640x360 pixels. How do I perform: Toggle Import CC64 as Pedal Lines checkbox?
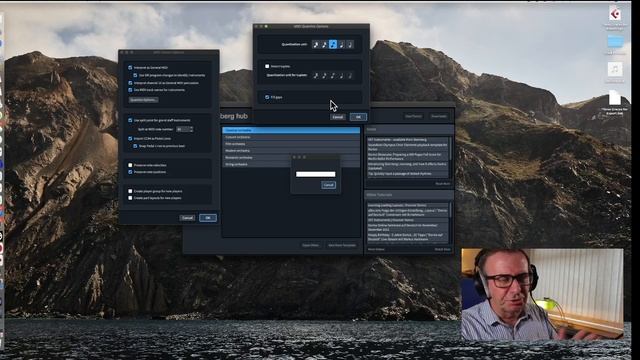[130, 138]
